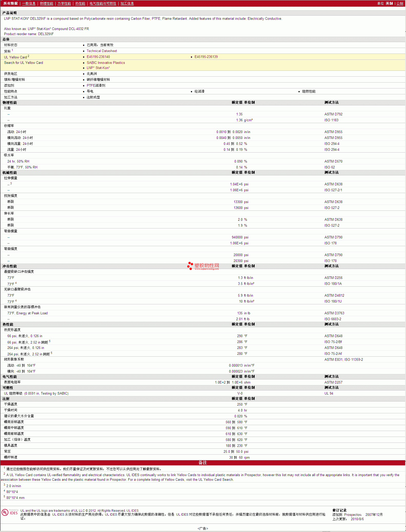406x532 pixels.
Task: Open the Technical Datasheet link
Action: [102, 51]
